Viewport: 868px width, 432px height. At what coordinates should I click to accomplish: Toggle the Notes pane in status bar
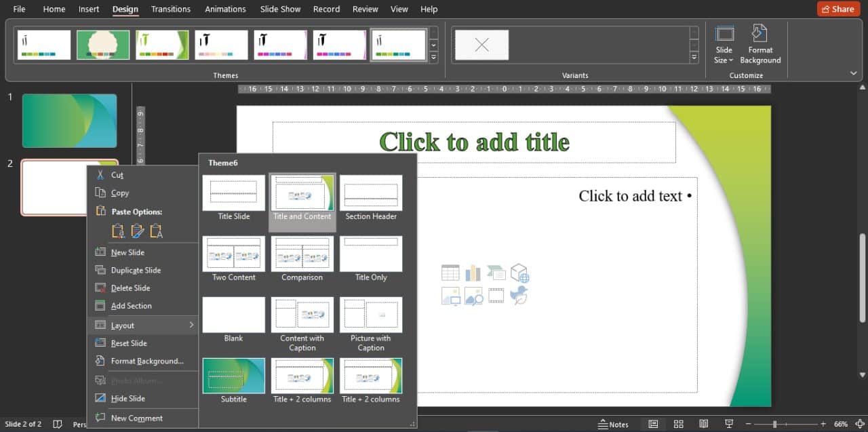(x=613, y=424)
